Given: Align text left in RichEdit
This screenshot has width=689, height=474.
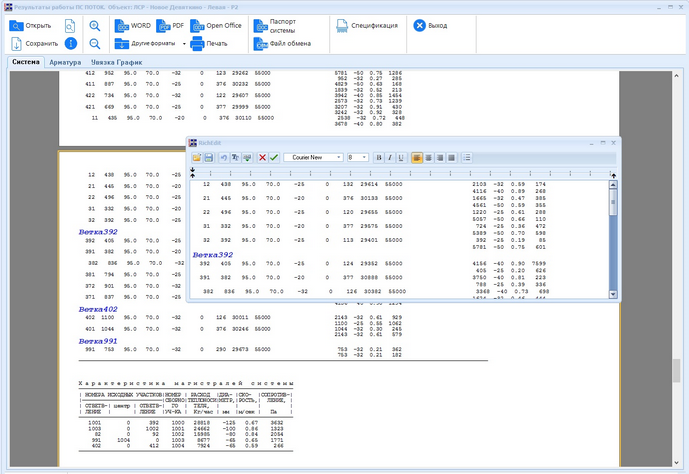Looking at the screenshot, I should coord(417,157).
